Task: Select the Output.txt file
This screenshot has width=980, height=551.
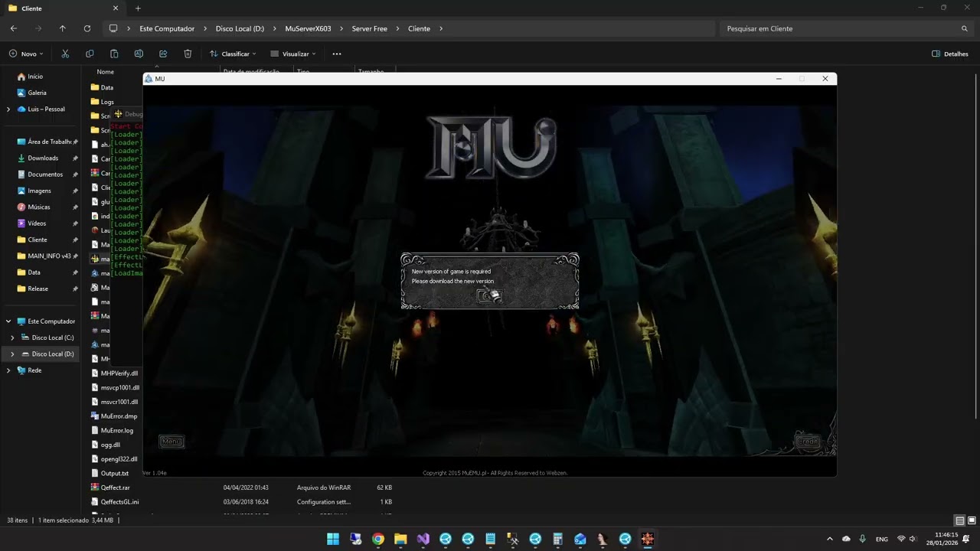Action: pyautogui.click(x=115, y=474)
